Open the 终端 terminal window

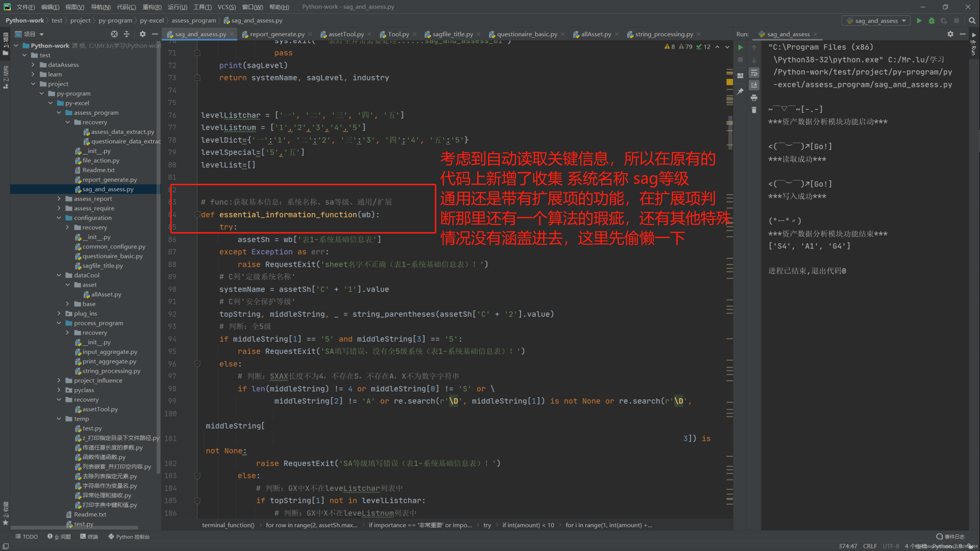[x=89, y=537]
